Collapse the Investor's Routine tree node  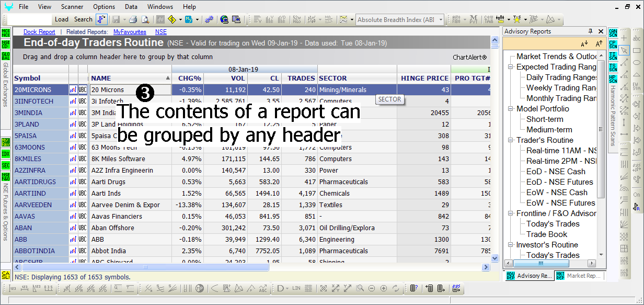pos(511,245)
